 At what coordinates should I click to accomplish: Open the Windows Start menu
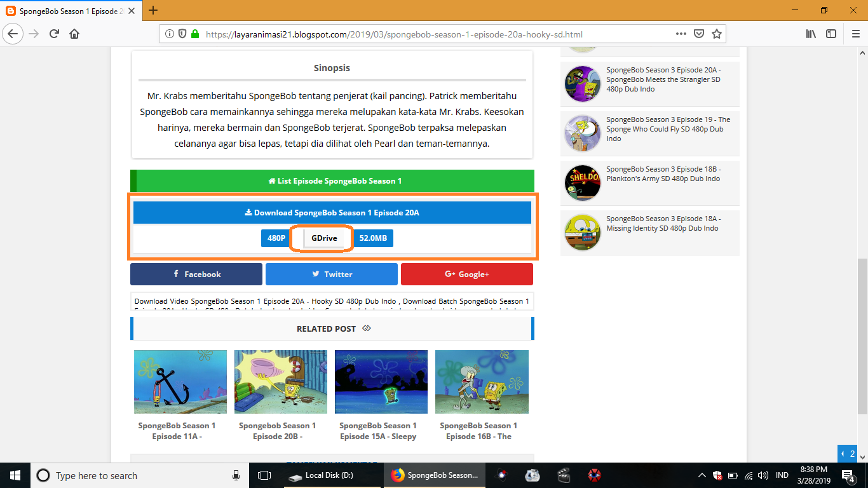pyautogui.click(x=15, y=475)
